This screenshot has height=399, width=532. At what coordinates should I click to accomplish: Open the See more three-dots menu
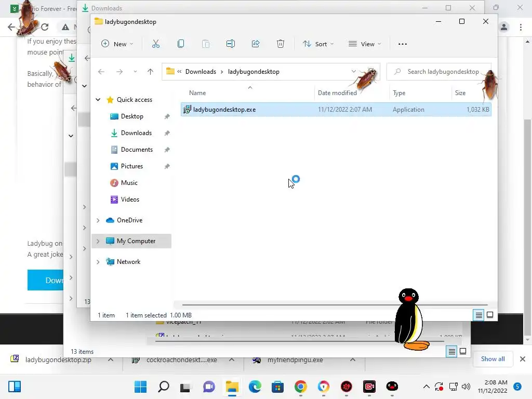click(403, 44)
